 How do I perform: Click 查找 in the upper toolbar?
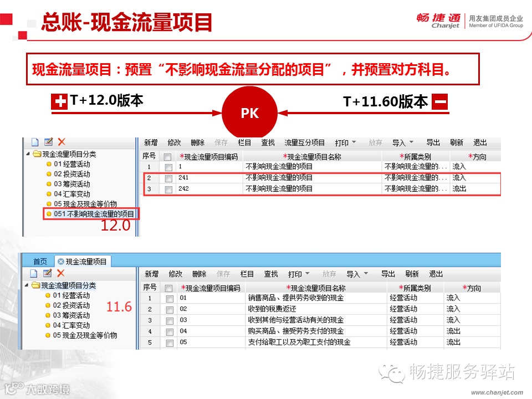268,142
